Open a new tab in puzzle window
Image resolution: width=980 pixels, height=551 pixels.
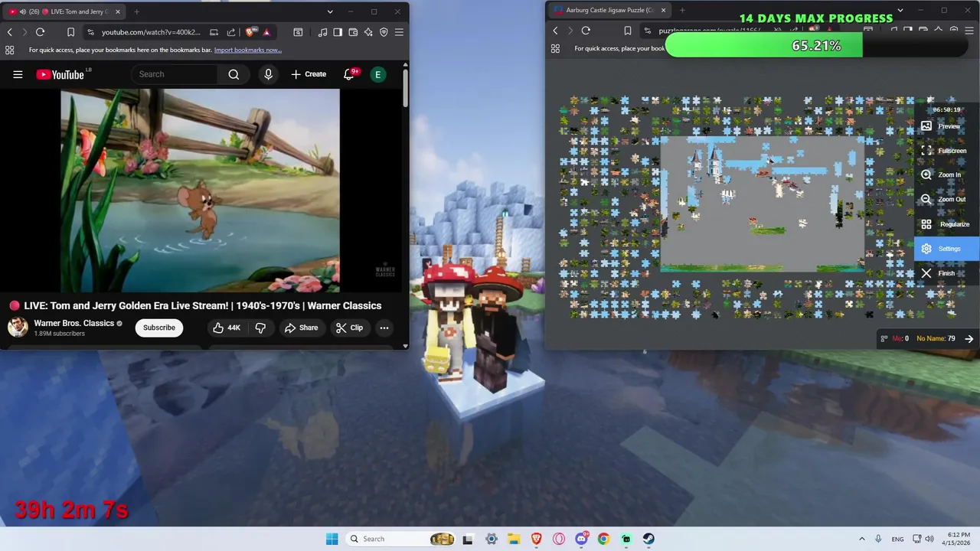(x=682, y=10)
